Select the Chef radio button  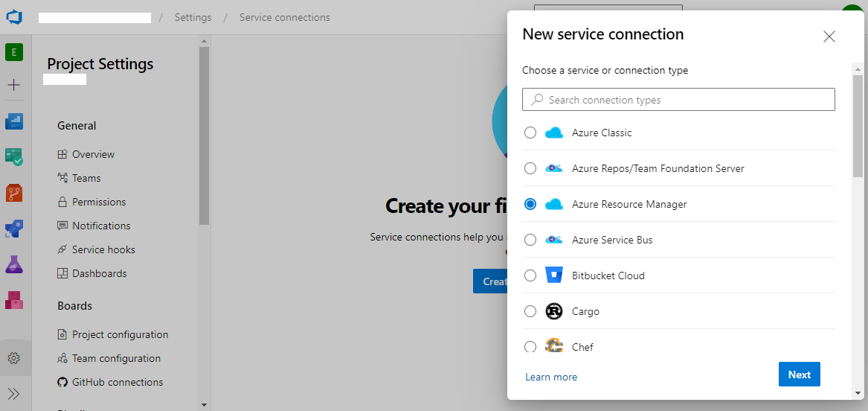[x=530, y=347]
